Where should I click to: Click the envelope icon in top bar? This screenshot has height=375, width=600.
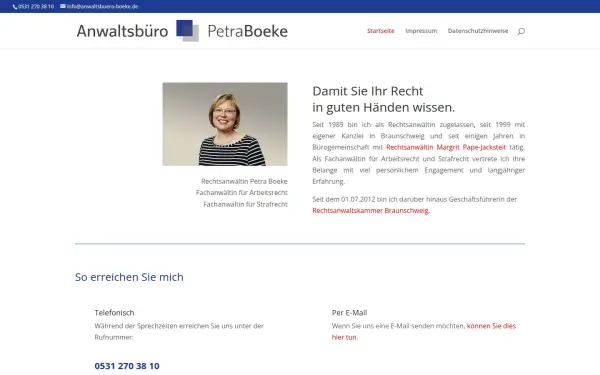pyautogui.click(x=63, y=6)
